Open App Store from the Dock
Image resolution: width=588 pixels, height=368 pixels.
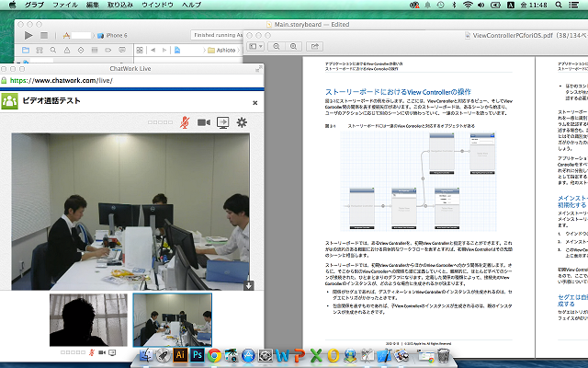pyautogui.click(x=248, y=355)
